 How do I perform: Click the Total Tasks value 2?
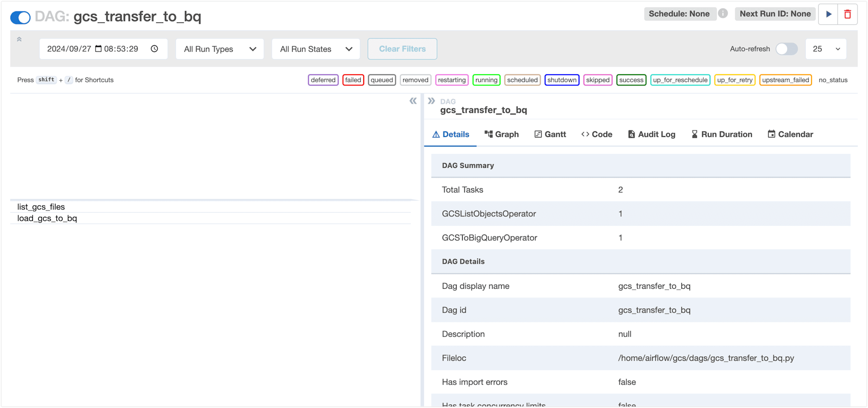621,189
